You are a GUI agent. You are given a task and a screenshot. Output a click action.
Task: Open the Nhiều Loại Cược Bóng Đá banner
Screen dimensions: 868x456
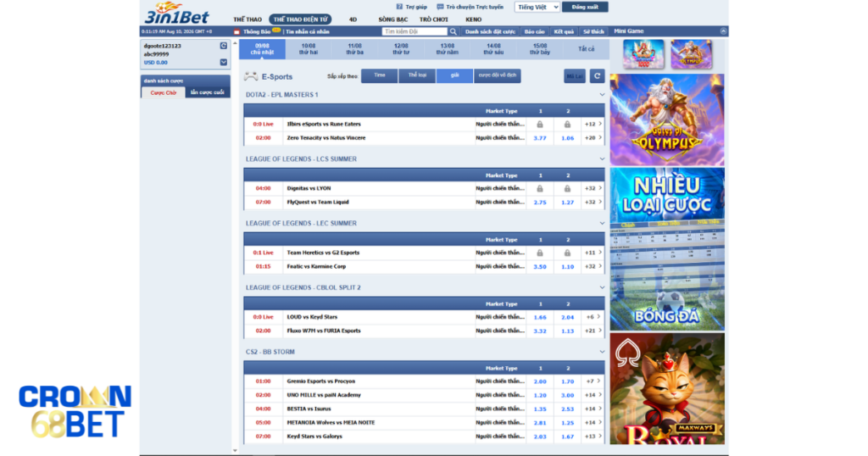click(667, 249)
